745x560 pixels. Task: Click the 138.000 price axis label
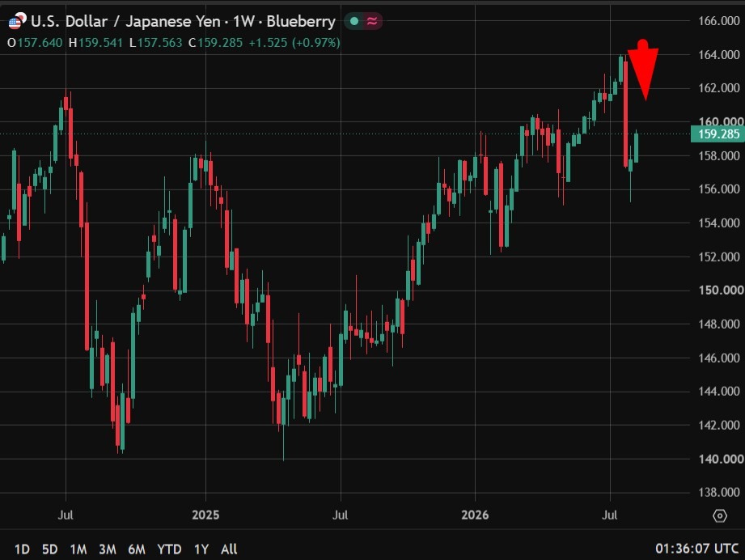pyautogui.click(x=718, y=493)
